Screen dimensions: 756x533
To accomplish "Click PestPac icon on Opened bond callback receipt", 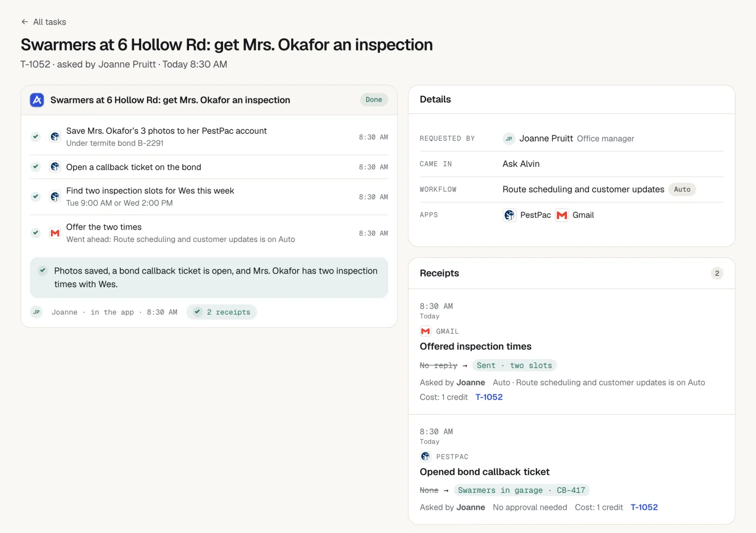I will pos(425,456).
